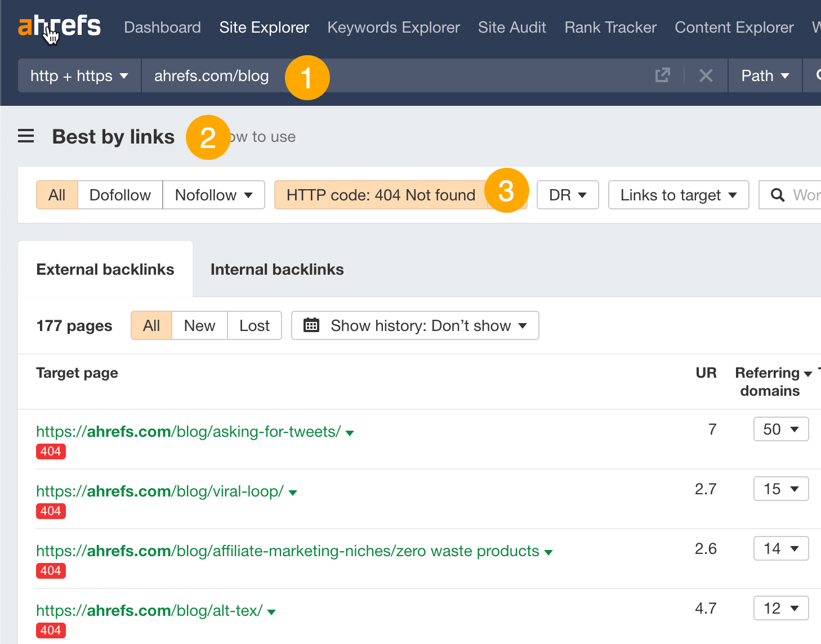Open target URL in new tab icon

663,75
